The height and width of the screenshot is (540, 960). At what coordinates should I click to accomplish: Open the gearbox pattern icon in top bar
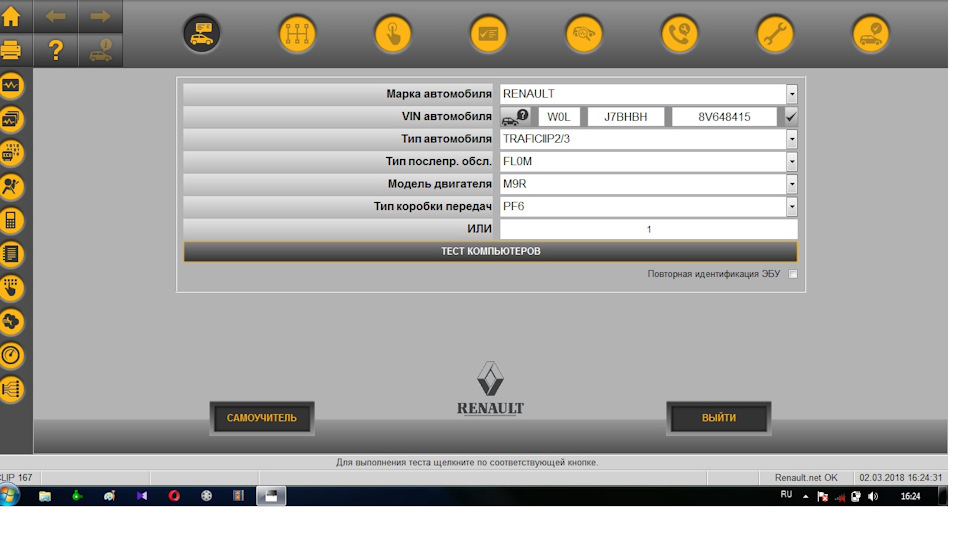[297, 34]
